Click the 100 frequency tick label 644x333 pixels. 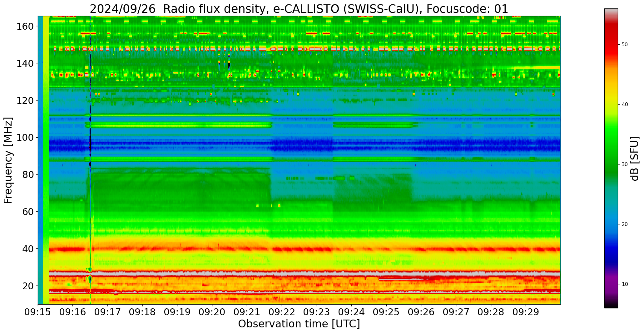pos(25,137)
